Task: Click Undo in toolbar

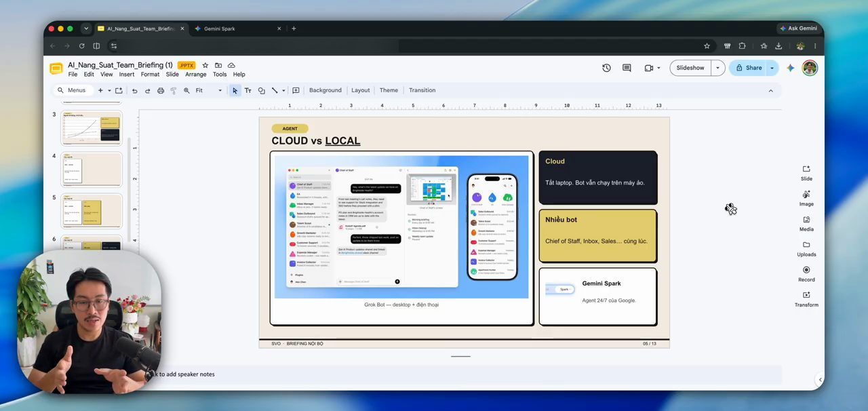Action: point(134,90)
